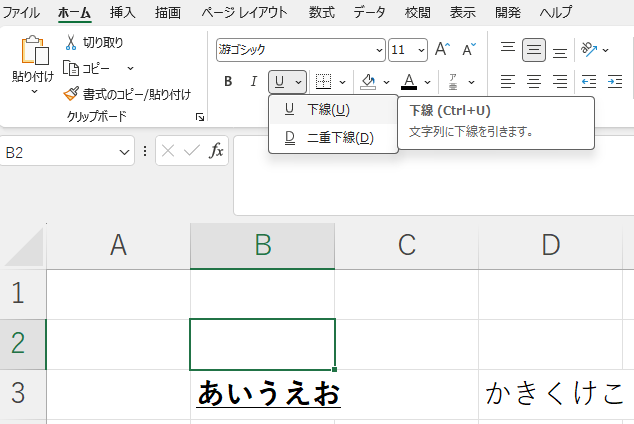Toggle middle vertical alignment
Viewport: 634px width, 424px height.
click(x=534, y=50)
